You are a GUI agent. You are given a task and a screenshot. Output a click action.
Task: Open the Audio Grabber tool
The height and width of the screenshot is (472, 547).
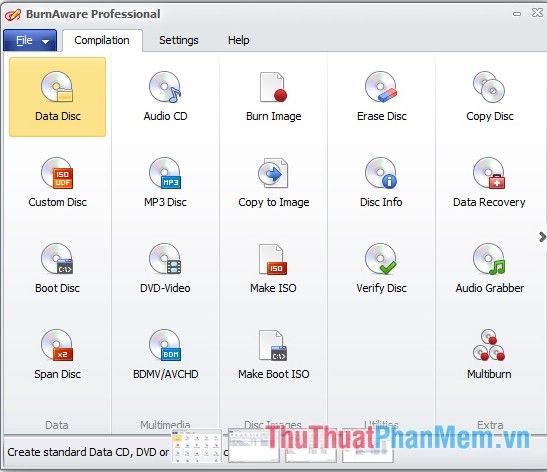pyautogui.click(x=489, y=269)
